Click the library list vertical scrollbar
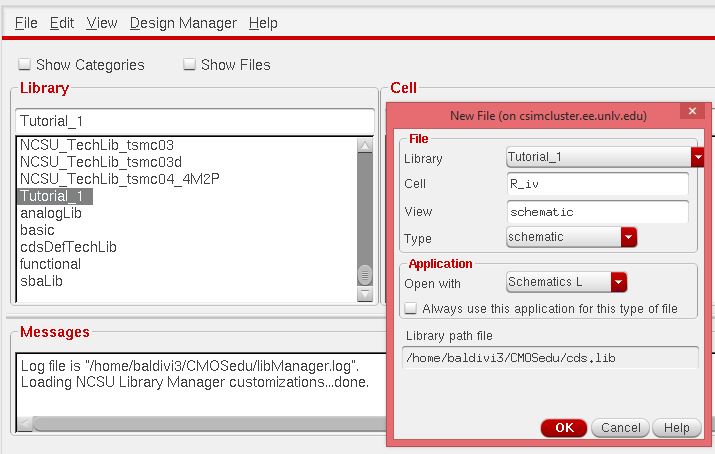This screenshot has height=454, width=715. (x=365, y=215)
